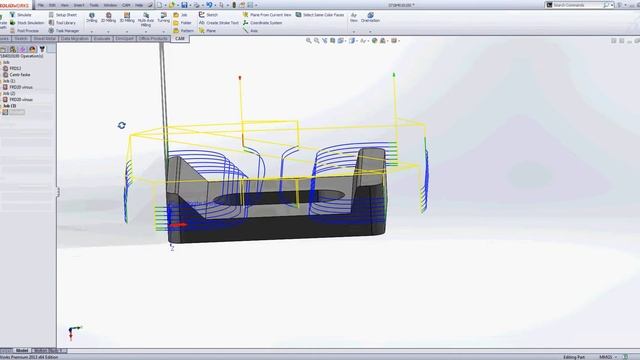The image size is (640, 360).
Task: Open the Tools menu
Action: (94, 5)
